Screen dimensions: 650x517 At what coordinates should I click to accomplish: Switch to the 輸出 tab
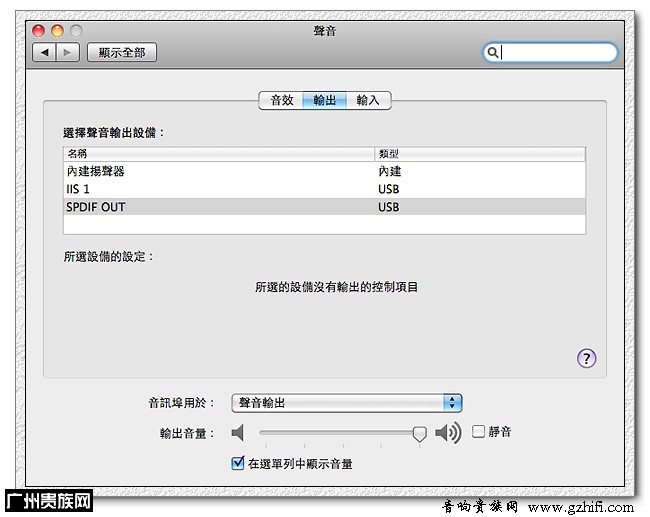pos(325,100)
